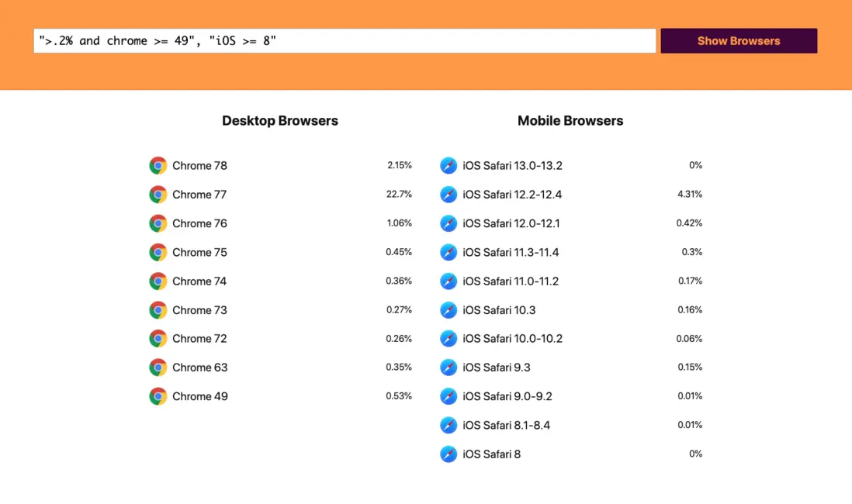
Task: Click the Chrome 77 browser icon
Action: click(x=158, y=194)
